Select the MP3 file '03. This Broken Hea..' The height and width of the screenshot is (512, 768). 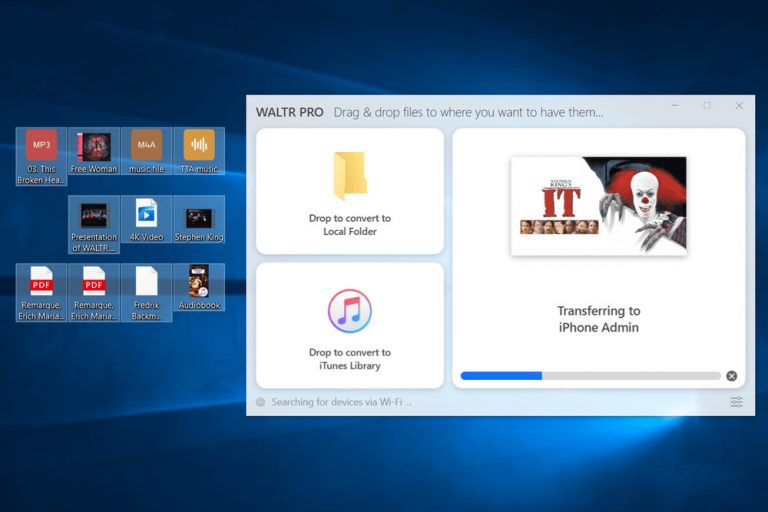[41, 156]
